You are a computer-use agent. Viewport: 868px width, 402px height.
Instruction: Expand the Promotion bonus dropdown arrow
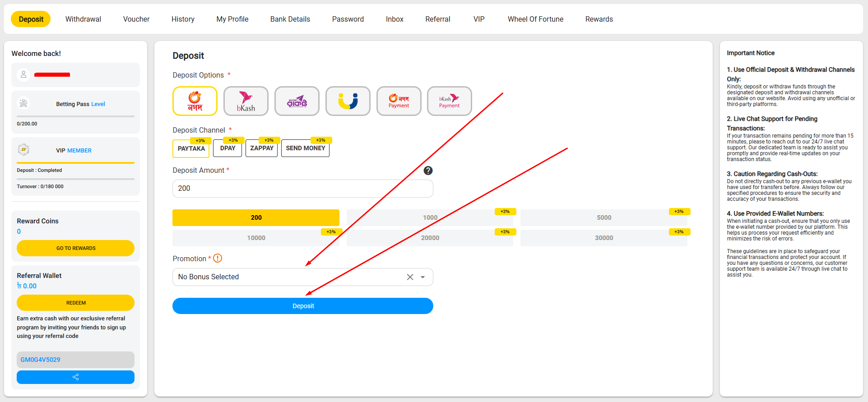coord(423,277)
